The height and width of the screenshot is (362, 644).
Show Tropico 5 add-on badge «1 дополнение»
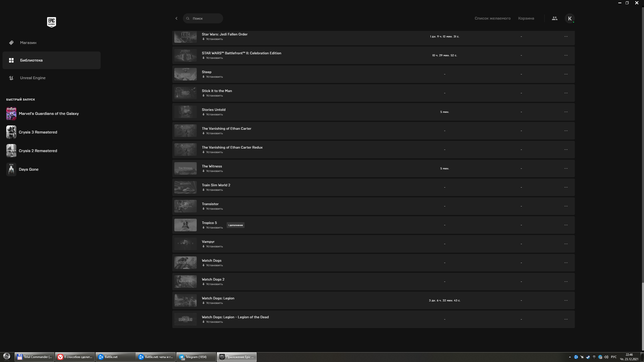pyautogui.click(x=235, y=225)
